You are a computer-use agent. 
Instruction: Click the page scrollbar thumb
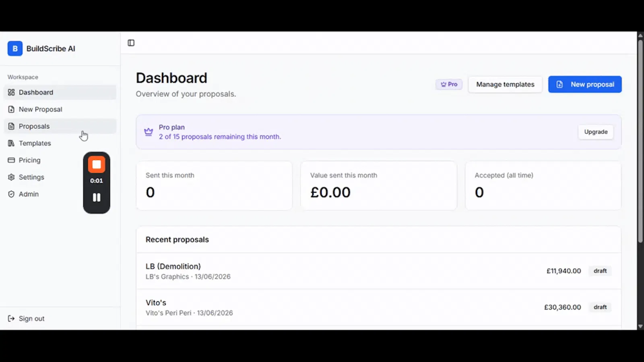pos(640,141)
